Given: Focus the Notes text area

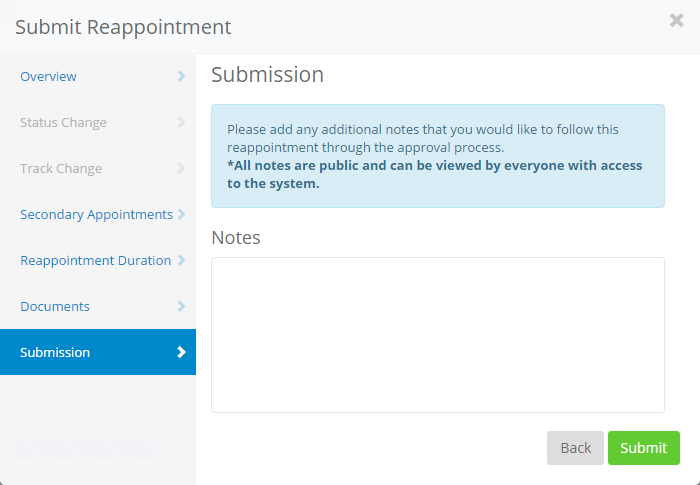Looking at the screenshot, I should [x=437, y=334].
